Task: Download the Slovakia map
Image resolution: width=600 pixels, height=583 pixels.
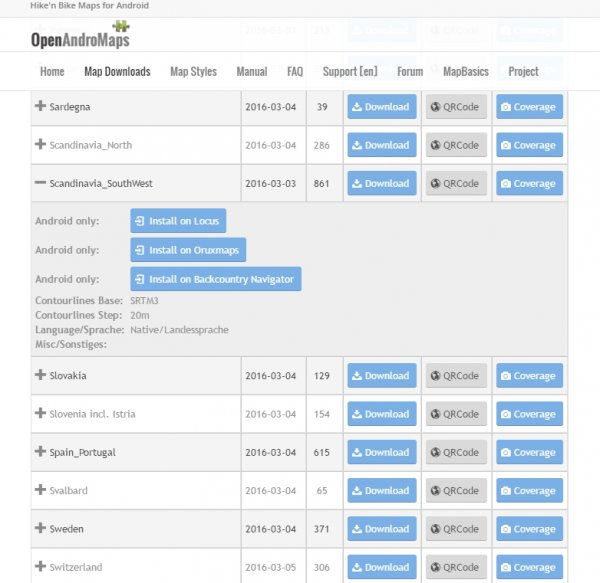Action: click(x=381, y=376)
